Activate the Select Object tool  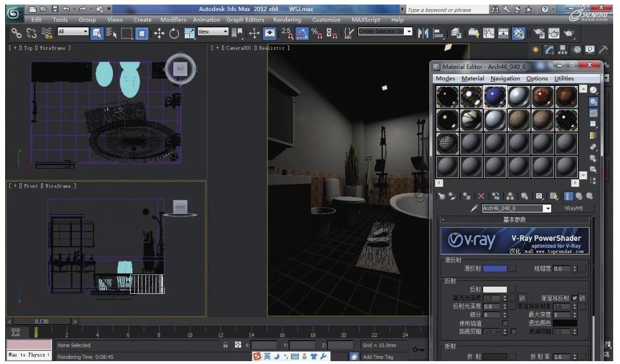pyautogui.click(x=96, y=34)
